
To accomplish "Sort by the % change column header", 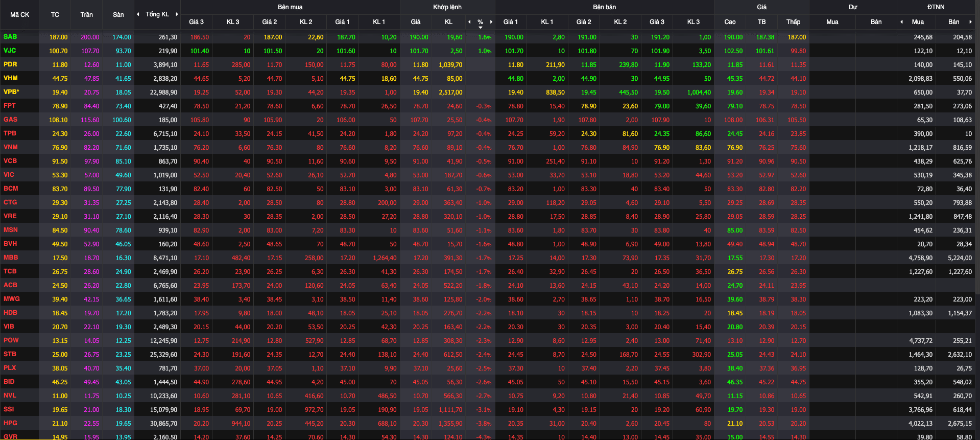I will pos(480,22).
